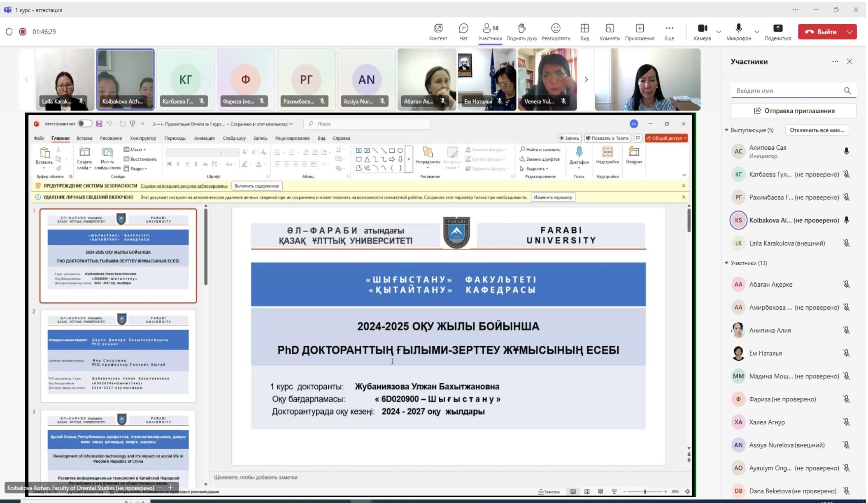Switch to the Рисование ribbon tab
868x503 pixels.
(x=111, y=139)
